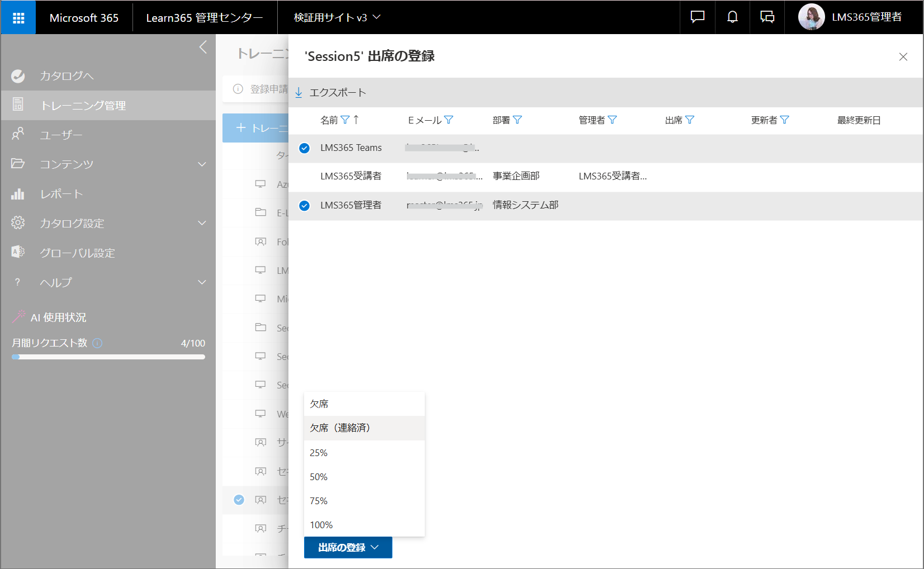The height and width of the screenshot is (569, 924).
Task: Click Learn365 管理センター header link
Action: [x=205, y=18]
